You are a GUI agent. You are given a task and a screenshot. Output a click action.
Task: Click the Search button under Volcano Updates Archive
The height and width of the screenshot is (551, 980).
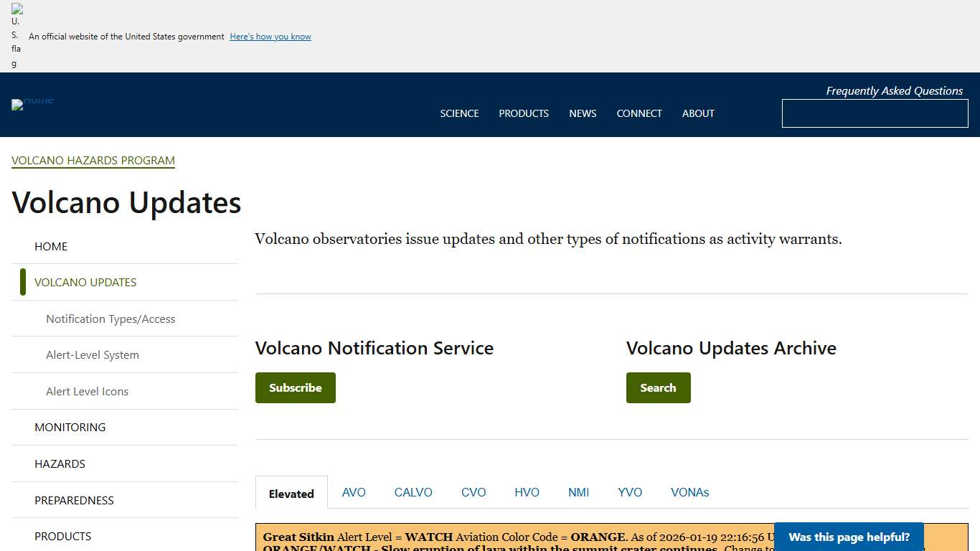click(x=658, y=387)
